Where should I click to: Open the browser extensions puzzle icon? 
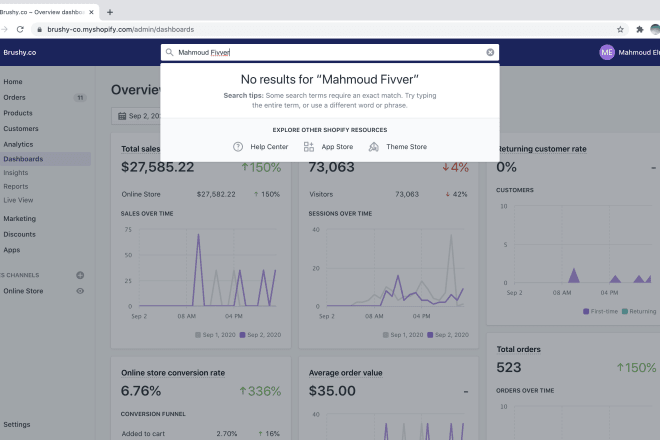pos(639,29)
